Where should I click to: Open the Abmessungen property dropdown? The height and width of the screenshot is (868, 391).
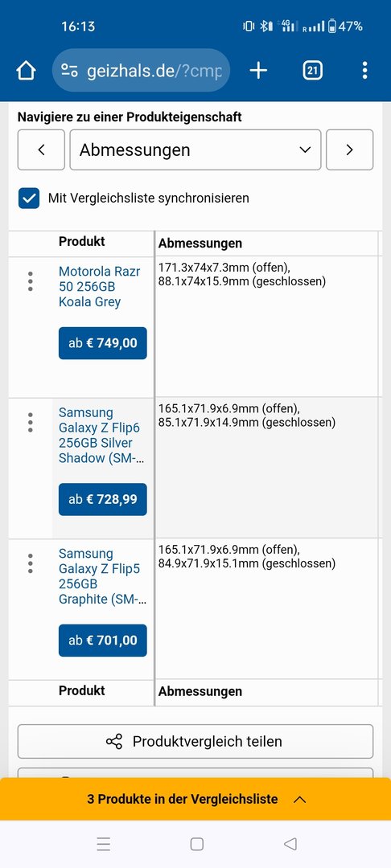point(195,149)
